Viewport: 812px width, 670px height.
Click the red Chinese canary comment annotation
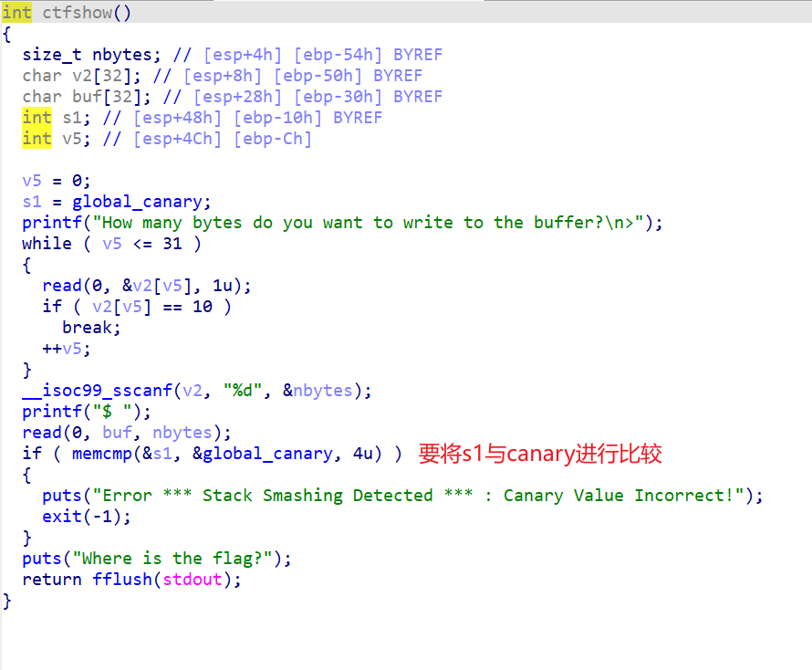[539, 454]
